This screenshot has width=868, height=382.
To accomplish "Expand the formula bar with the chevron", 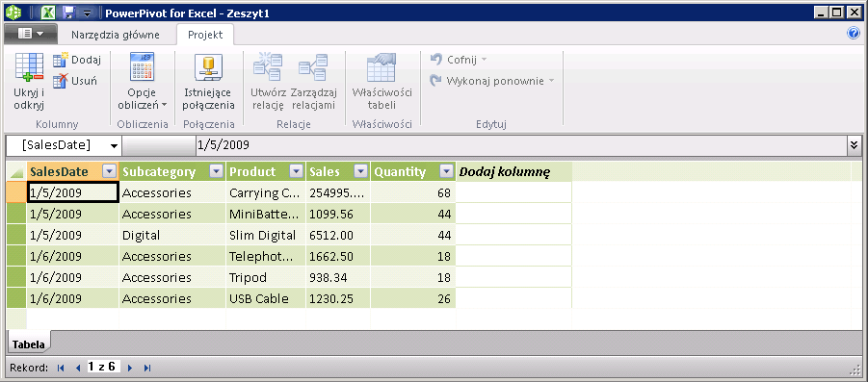I will (x=855, y=145).
